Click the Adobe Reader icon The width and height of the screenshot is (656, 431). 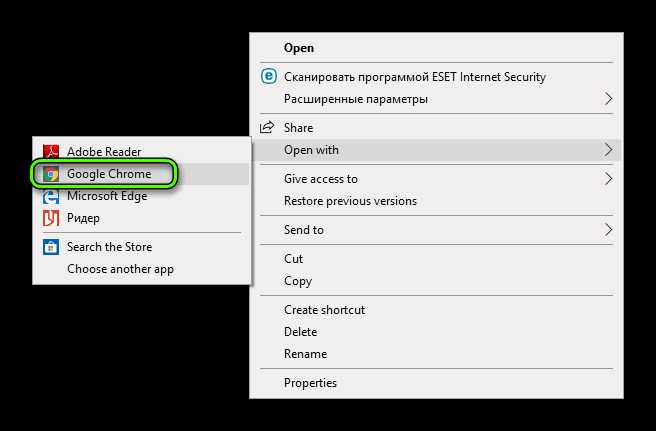tap(49, 152)
